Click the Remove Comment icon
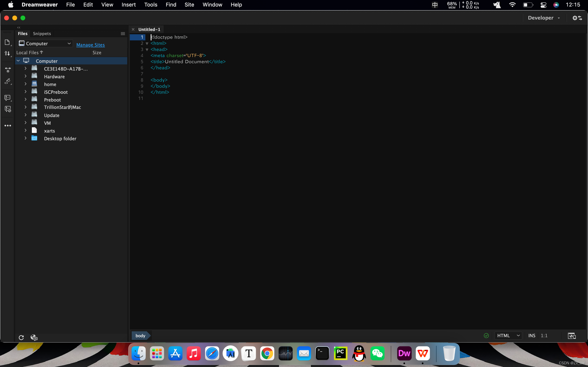The height and width of the screenshot is (367, 588). (8, 109)
